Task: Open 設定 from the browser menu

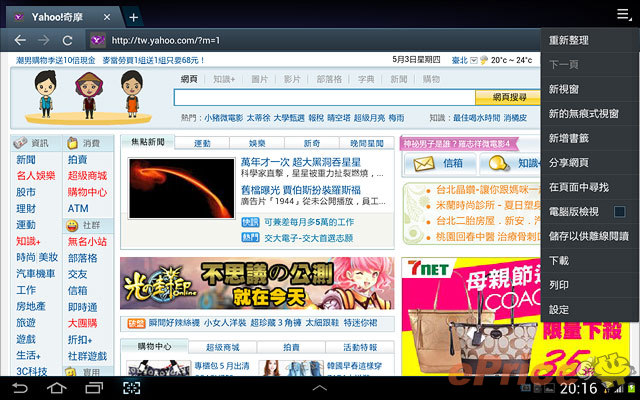Action: tap(559, 309)
